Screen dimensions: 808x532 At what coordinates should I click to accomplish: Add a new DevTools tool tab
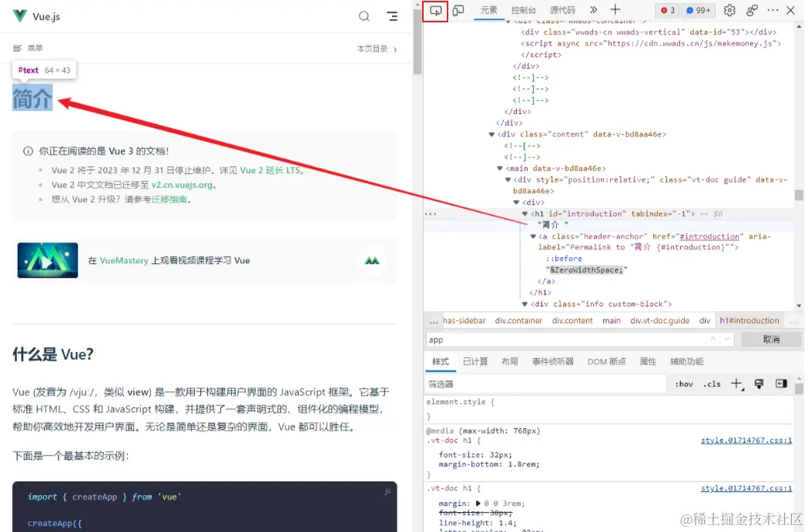pyautogui.click(x=615, y=10)
